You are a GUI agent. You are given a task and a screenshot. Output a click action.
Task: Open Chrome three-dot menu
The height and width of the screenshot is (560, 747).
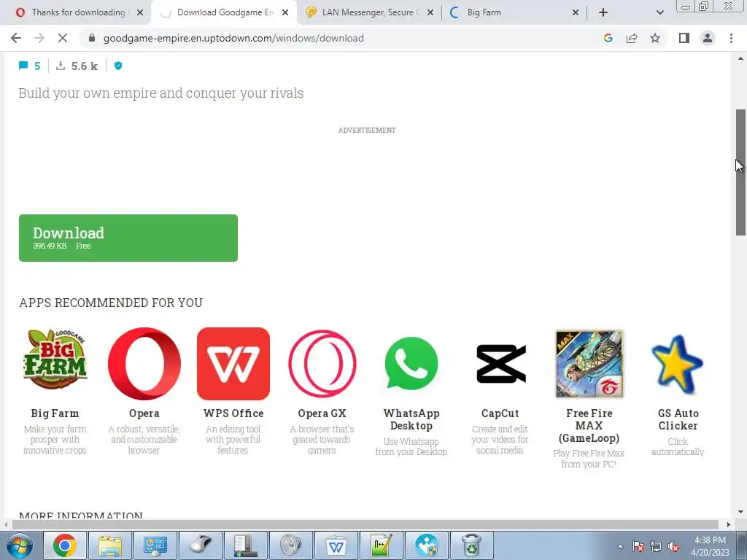coord(731,38)
